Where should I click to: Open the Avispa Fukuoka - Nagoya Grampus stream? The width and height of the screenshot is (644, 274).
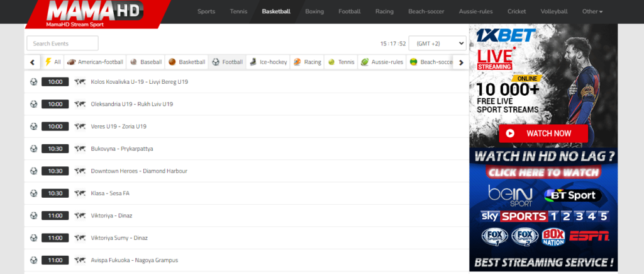click(134, 260)
